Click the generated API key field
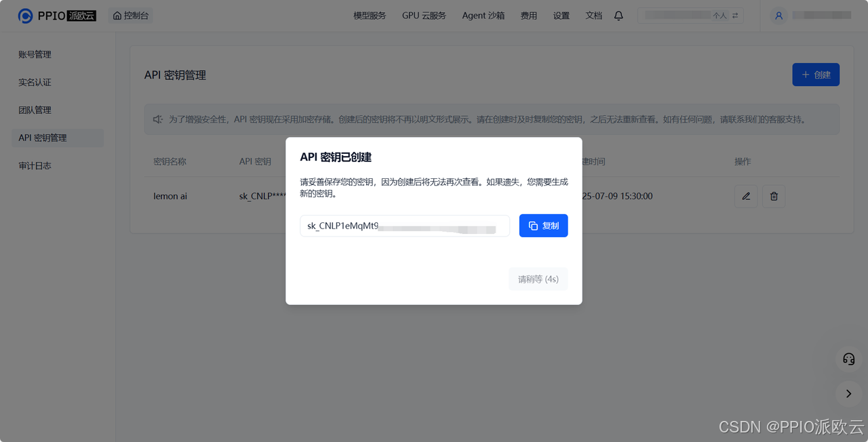 point(405,226)
